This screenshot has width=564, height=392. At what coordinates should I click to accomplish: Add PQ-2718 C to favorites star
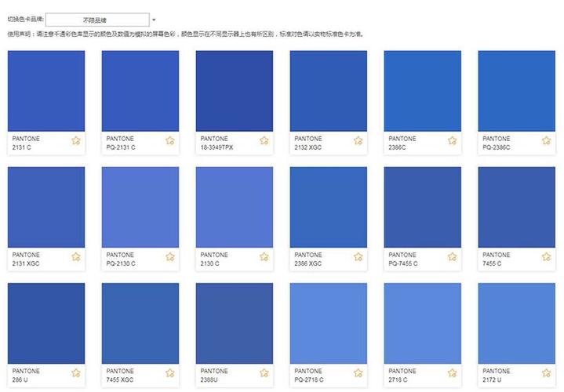(358, 373)
